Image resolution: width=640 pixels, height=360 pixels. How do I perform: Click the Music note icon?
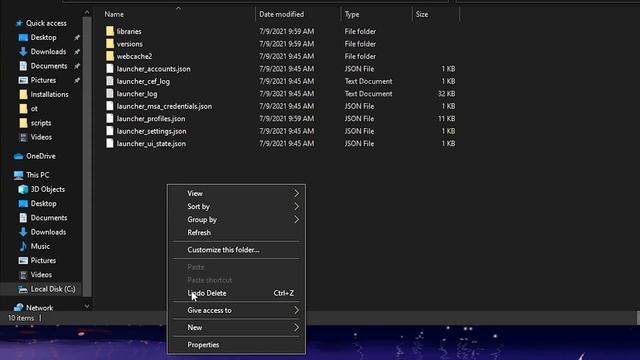(23, 246)
